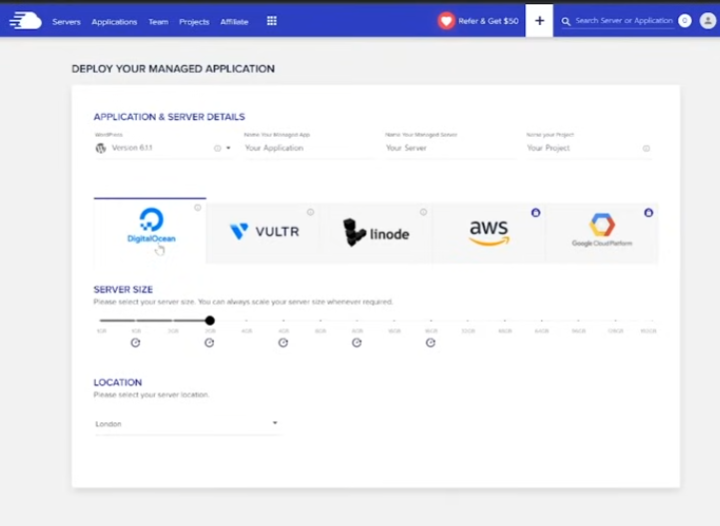Select the Vultr provider tab
The width and height of the screenshot is (720, 526).
(x=263, y=233)
